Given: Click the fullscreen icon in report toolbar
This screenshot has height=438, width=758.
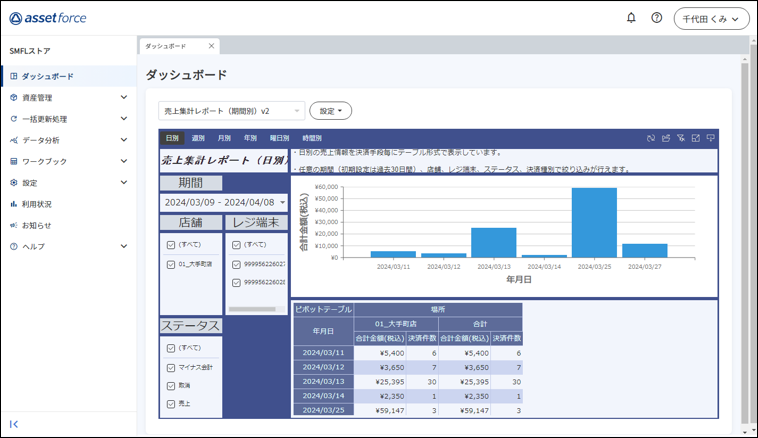Looking at the screenshot, I should click(696, 138).
